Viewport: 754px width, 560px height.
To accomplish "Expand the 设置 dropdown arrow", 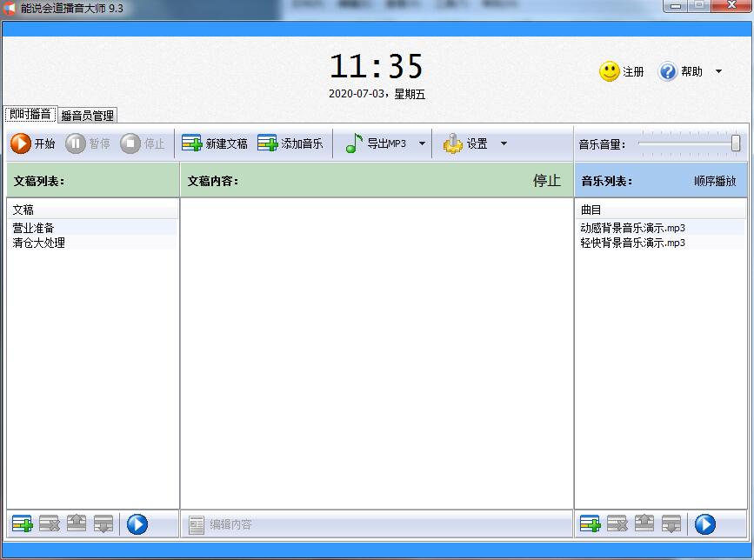I will point(504,143).
